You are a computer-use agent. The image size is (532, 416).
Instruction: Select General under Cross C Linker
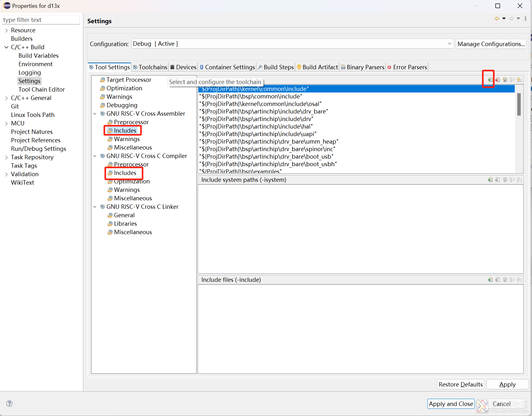(124, 215)
